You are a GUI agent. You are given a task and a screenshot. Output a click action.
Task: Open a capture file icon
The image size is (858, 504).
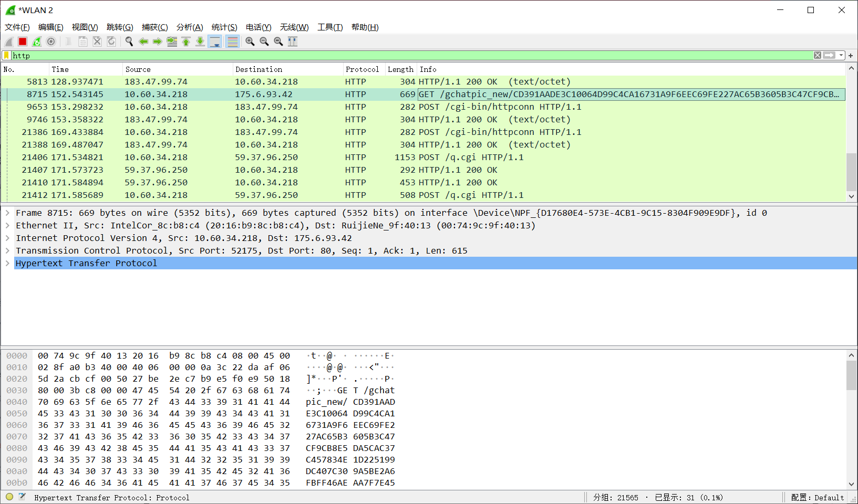pyautogui.click(x=68, y=41)
